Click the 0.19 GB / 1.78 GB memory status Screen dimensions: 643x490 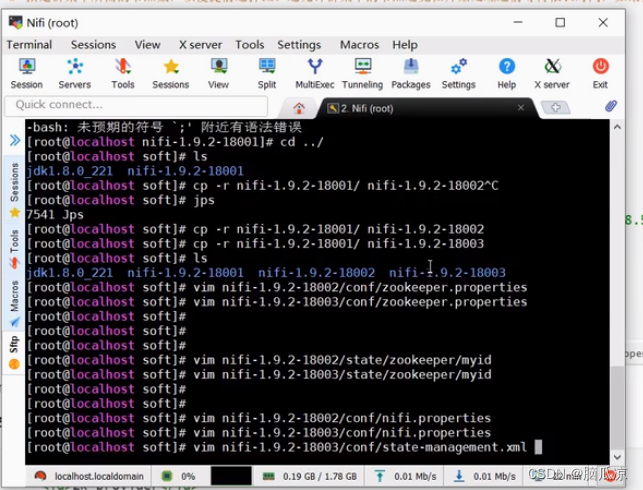(310, 476)
